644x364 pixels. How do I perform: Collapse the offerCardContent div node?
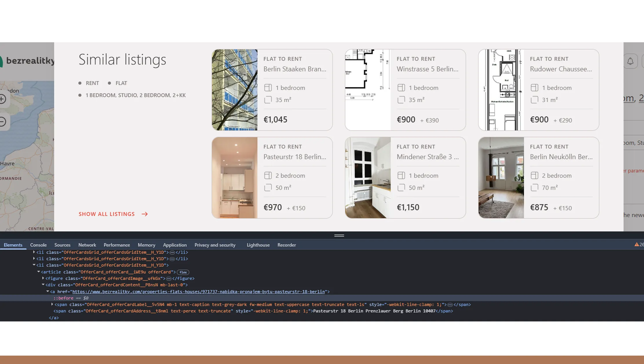pyautogui.click(x=43, y=285)
